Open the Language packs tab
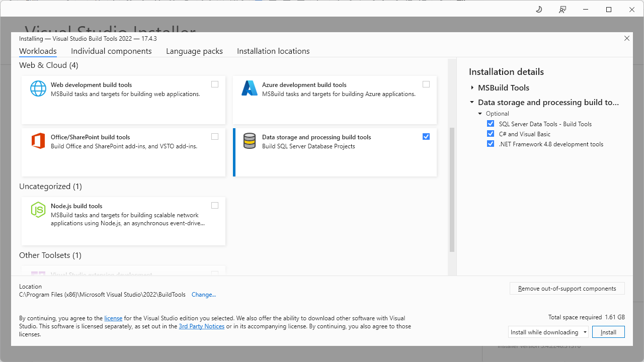Screen dimensions: 644x362 [194, 51]
